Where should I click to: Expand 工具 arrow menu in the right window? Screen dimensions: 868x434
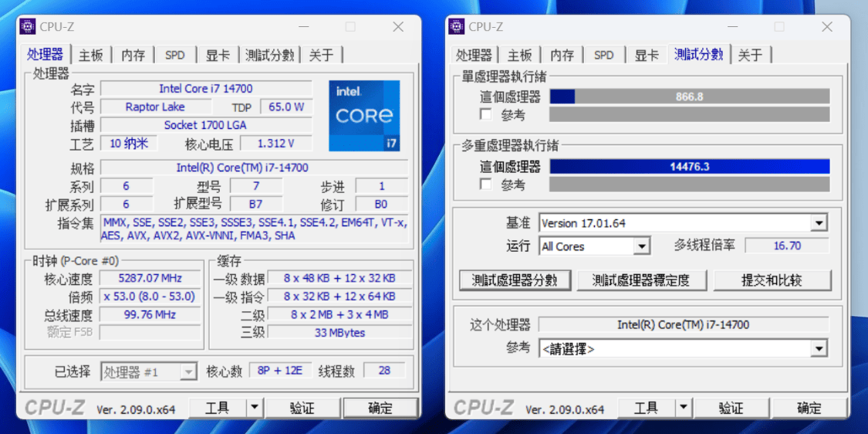point(683,409)
